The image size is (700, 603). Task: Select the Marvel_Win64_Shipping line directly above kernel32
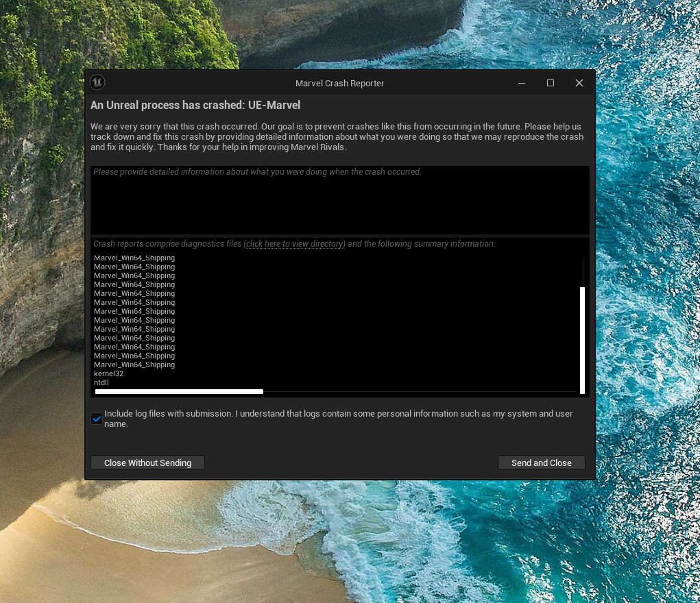pyautogui.click(x=134, y=365)
